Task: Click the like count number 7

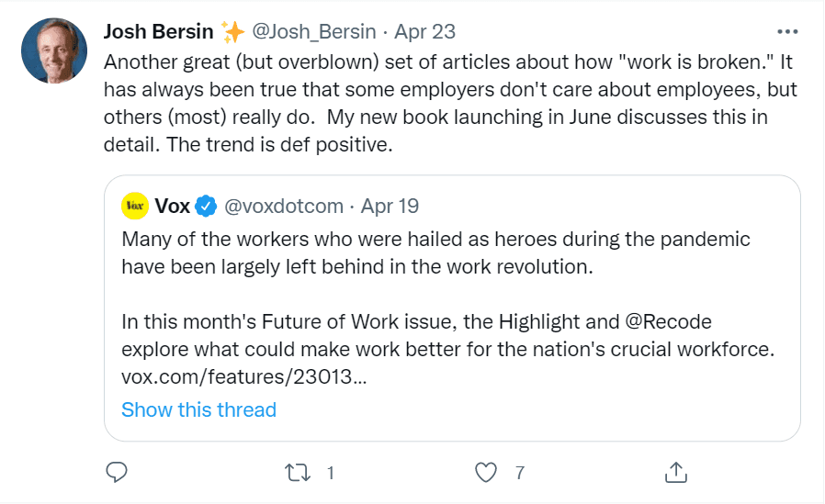Action: (519, 473)
